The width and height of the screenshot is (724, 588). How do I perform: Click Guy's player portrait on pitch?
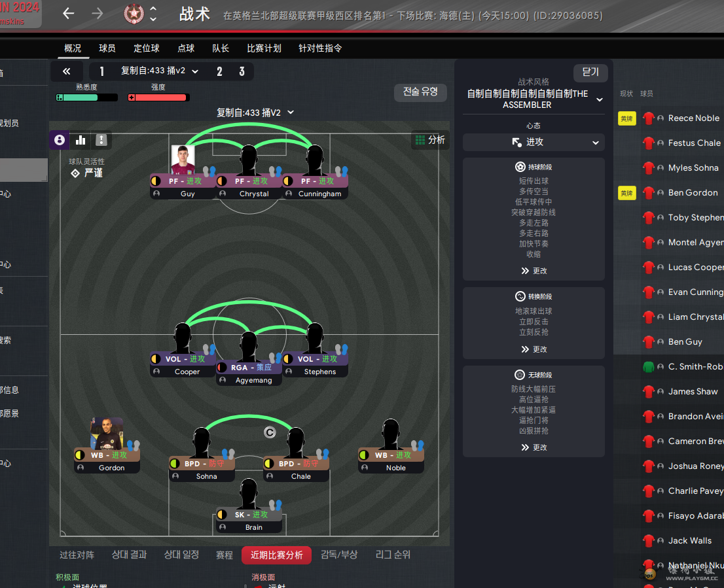click(183, 160)
